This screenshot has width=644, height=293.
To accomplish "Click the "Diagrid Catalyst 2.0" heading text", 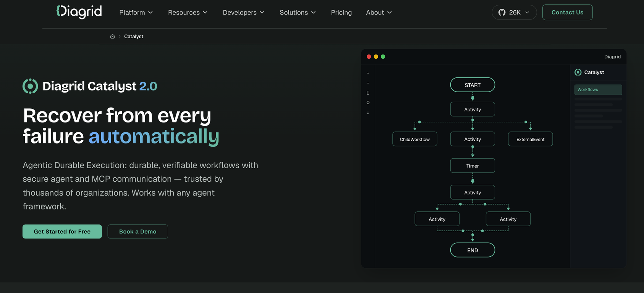I will [100, 86].
